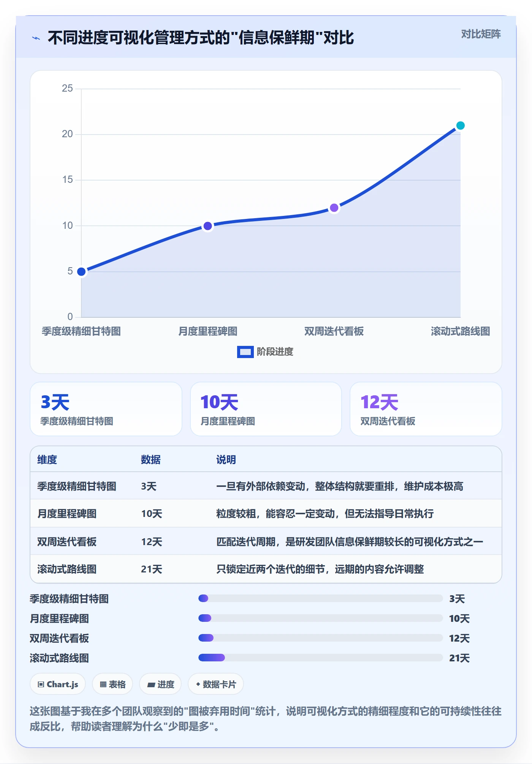532x764 pixels.
Task: Click the 维度 column header
Action: tap(47, 460)
